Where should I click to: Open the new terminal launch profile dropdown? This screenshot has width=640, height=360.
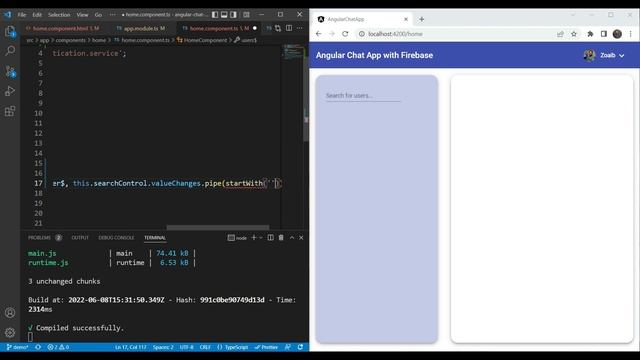[261, 238]
